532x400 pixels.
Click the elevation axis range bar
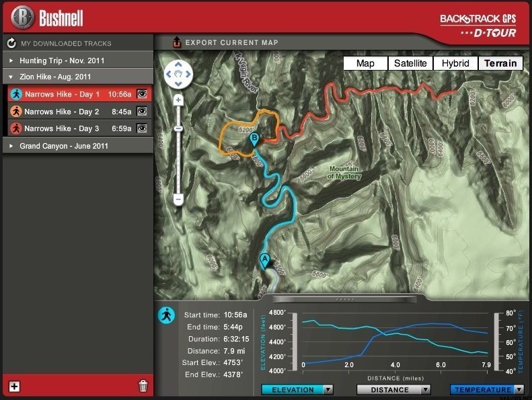(295, 342)
